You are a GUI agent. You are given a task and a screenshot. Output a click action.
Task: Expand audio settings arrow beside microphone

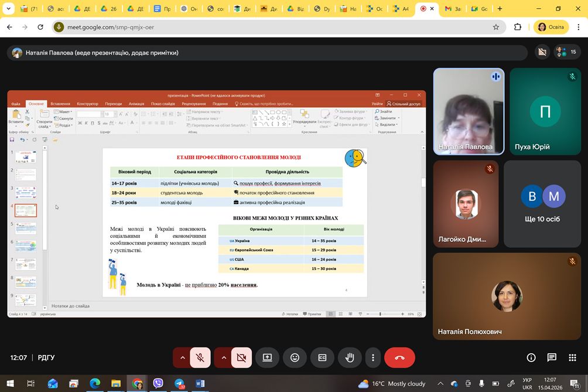182,357
